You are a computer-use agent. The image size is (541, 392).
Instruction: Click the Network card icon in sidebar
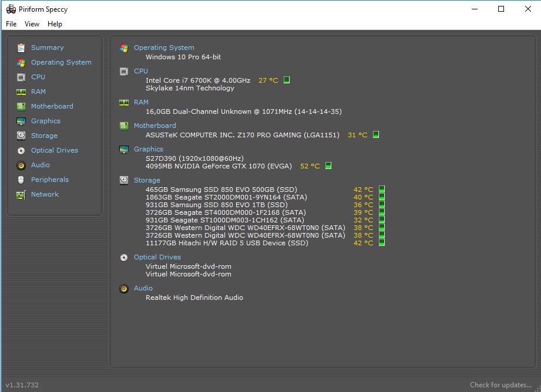point(21,195)
